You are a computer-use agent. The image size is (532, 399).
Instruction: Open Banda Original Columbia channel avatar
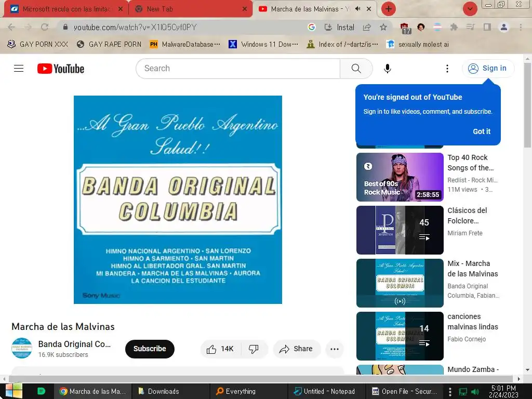coord(22,348)
